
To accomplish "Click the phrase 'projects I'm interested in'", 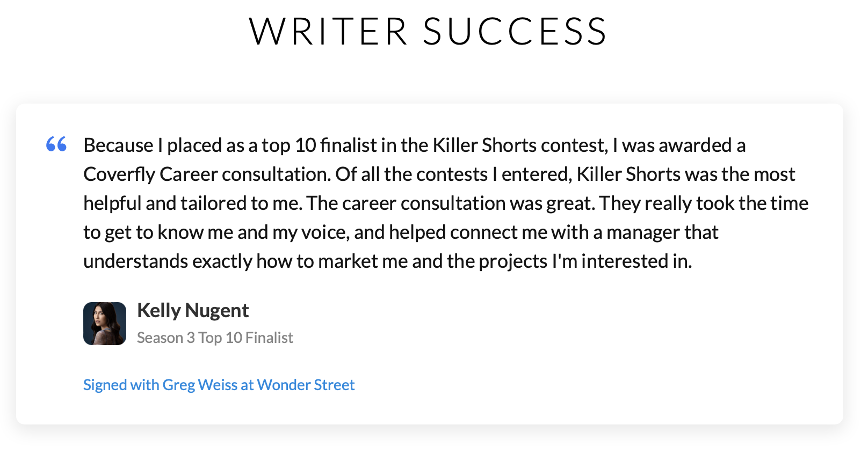I will click(585, 261).
